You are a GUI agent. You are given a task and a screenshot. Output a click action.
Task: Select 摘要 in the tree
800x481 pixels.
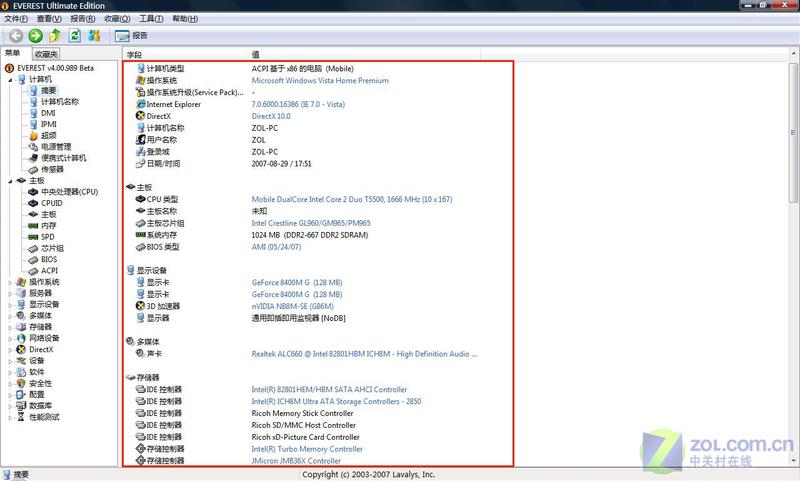[48, 90]
